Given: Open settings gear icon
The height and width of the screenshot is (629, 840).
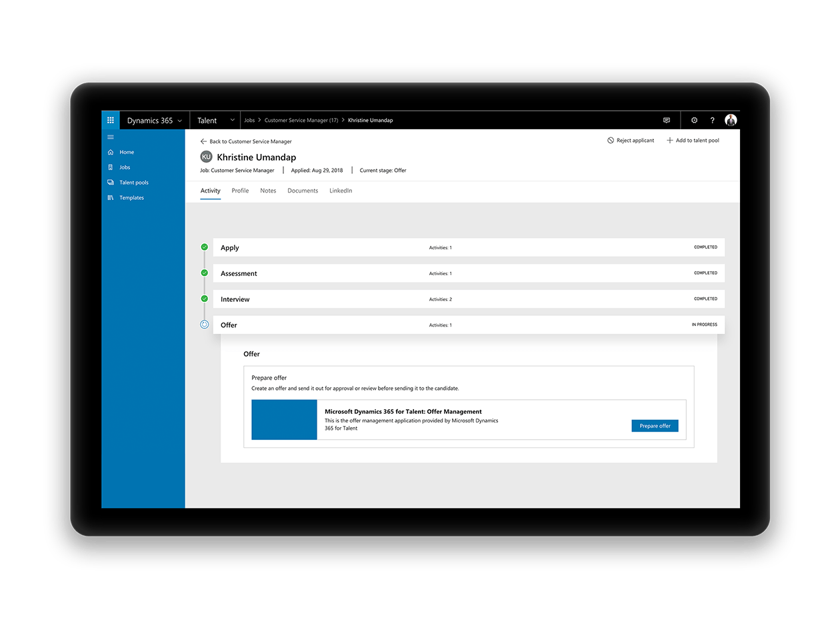Looking at the screenshot, I should click(694, 121).
